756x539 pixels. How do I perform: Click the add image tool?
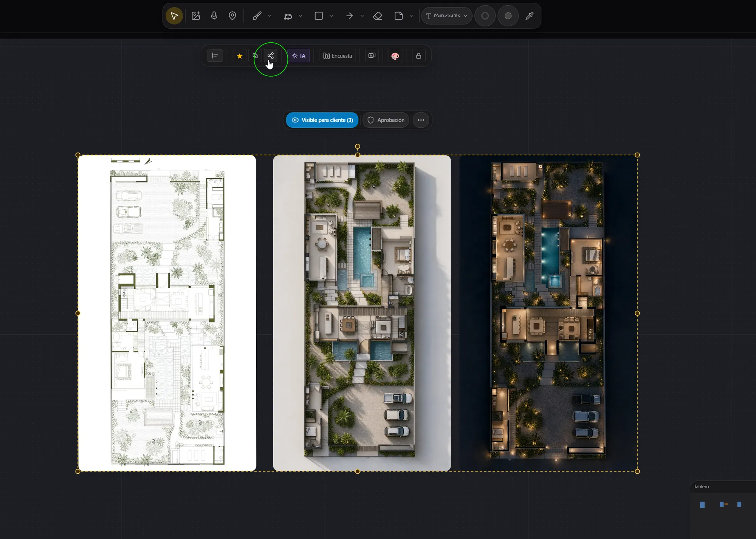(x=196, y=16)
